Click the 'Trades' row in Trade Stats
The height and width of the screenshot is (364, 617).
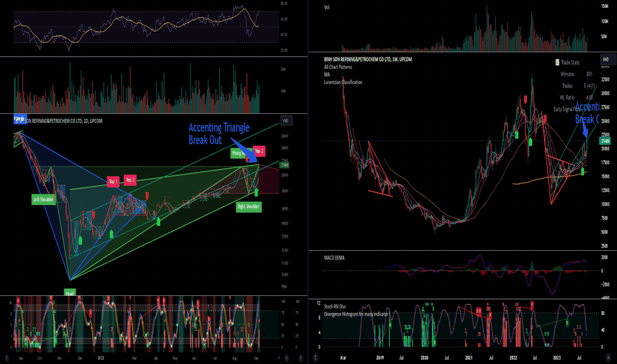(579, 86)
